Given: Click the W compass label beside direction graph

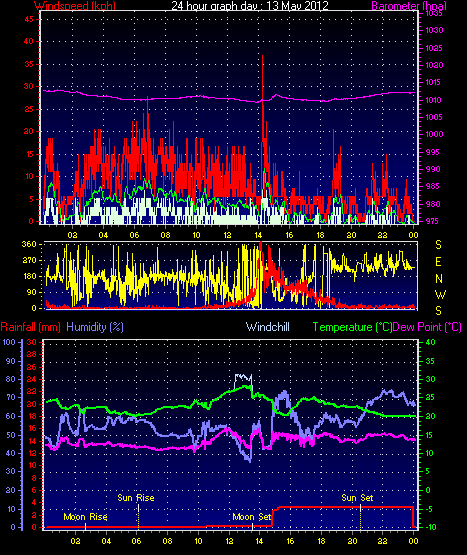Looking at the screenshot, I should point(440,294).
